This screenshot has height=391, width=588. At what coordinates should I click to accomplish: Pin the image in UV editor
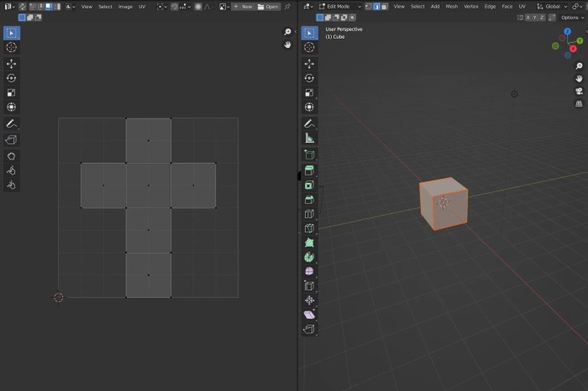(x=287, y=7)
